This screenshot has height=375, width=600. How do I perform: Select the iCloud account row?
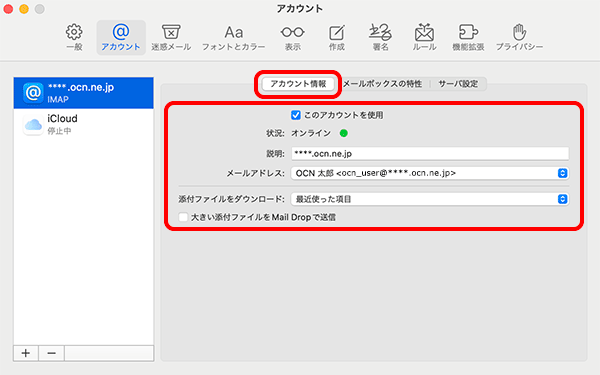[83, 124]
